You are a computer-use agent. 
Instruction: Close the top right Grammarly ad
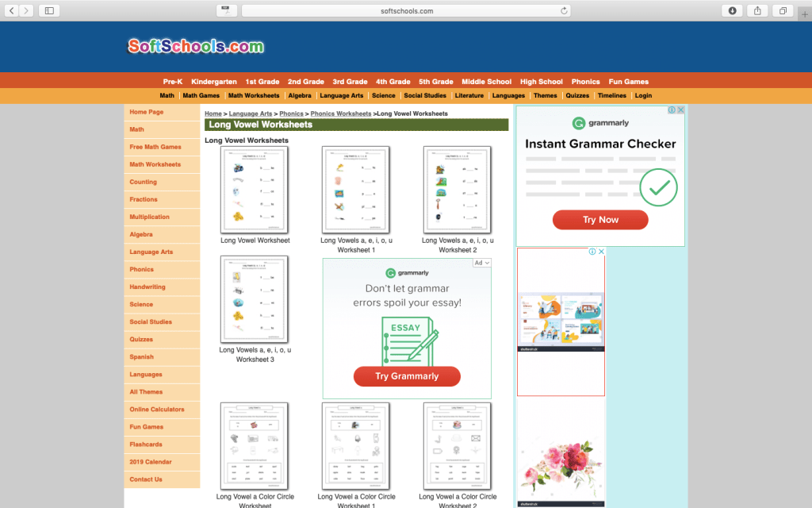pyautogui.click(x=680, y=110)
